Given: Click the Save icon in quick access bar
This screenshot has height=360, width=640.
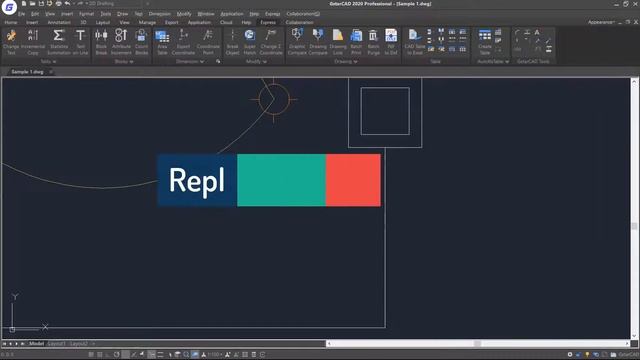Looking at the screenshot, I should (41, 4).
